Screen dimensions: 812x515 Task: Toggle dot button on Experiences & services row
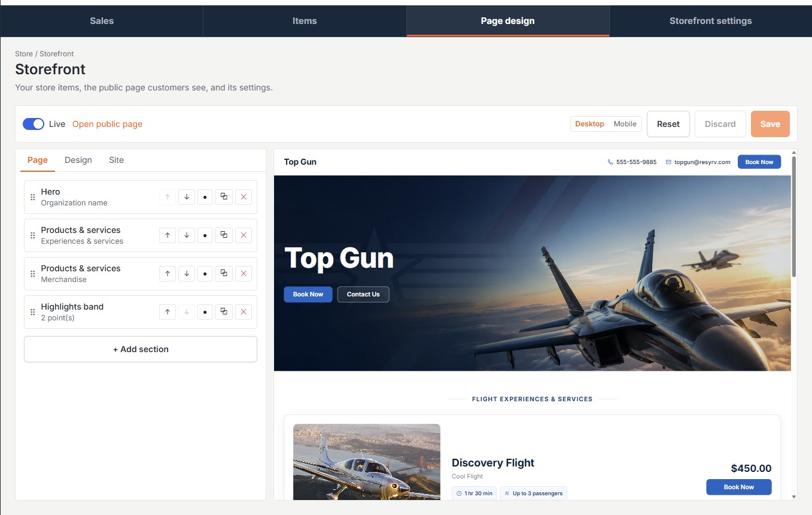(205, 235)
